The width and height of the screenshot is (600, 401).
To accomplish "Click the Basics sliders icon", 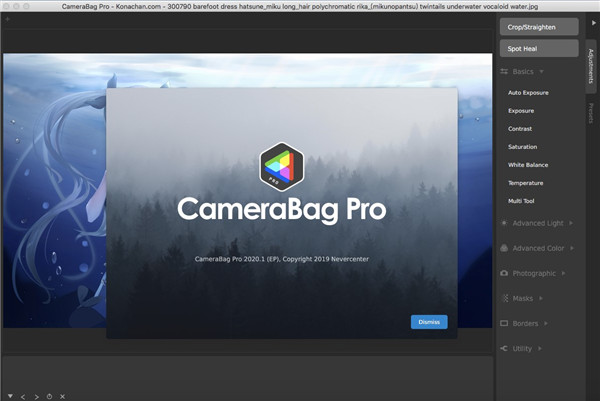I will pos(505,72).
